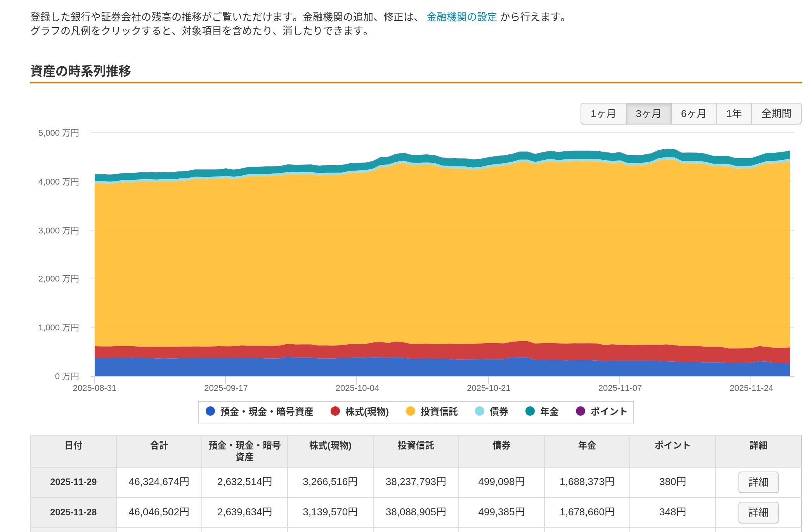This screenshot has width=806, height=532.
Task: Toggle the 預金・現金・暗号資産 legend blue dot
Action: (x=210, y=411)
